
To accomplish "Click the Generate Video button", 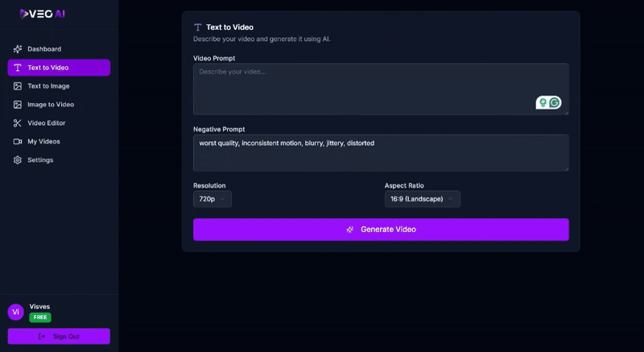I will click(381, 230).
